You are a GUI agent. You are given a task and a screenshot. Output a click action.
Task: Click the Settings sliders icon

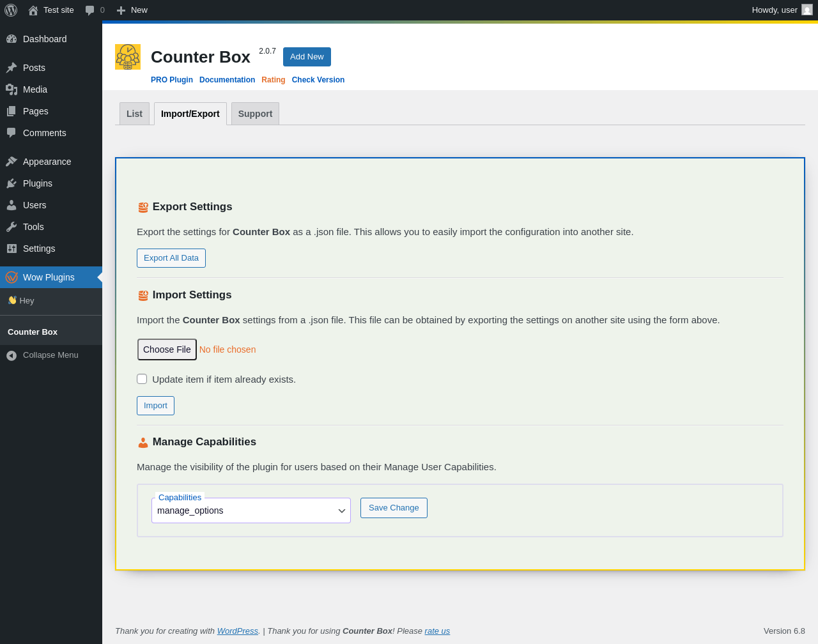(x=12, y=249)
